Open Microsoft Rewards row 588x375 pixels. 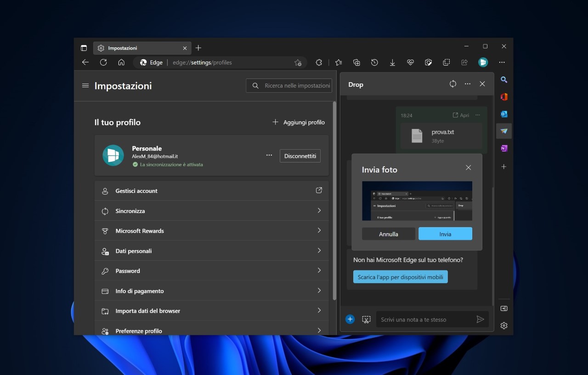click(x=212, y=231)
